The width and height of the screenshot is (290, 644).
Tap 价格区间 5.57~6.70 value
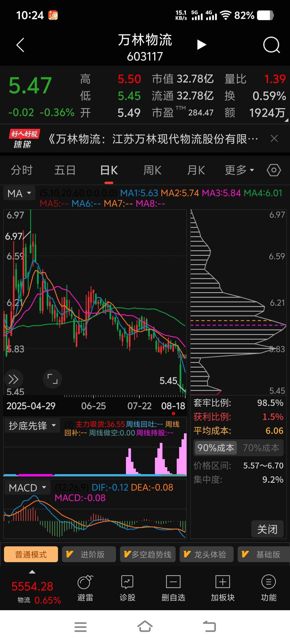pyautogui.click(x=263, y=465)
